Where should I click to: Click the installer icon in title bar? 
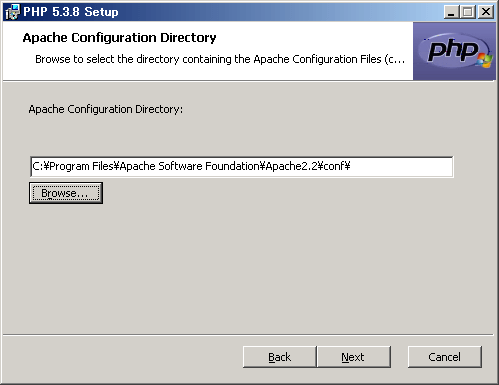[13, 12]
